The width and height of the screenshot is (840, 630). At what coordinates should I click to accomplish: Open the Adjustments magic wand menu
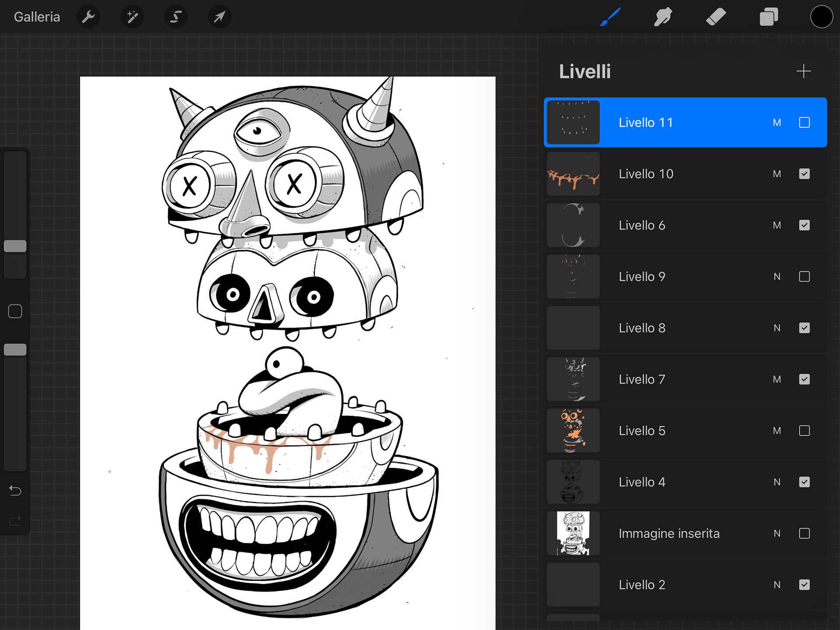pyautogui.click(x=132, y=17)
